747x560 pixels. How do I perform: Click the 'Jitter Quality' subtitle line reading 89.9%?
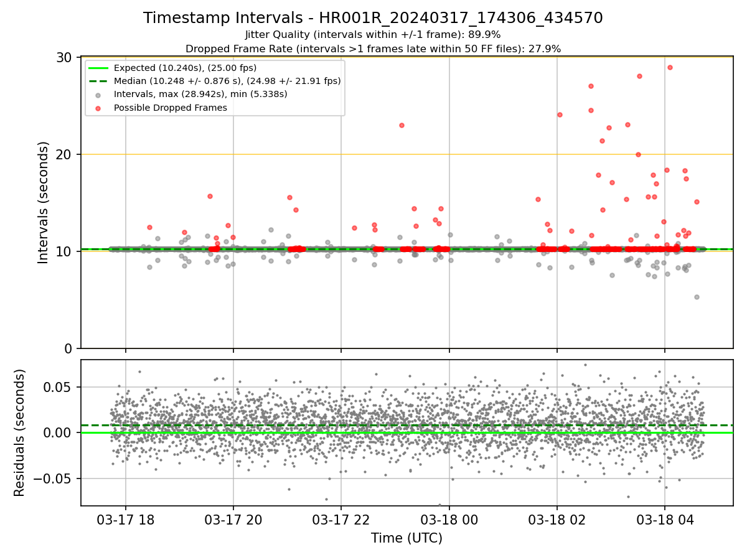(373, 35)
